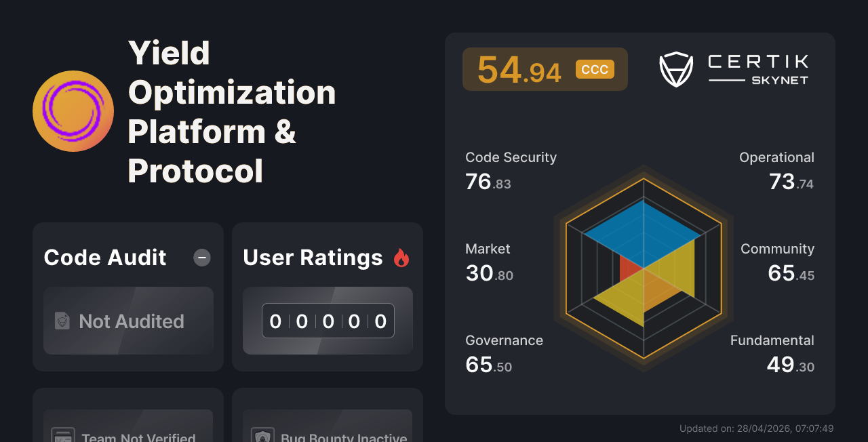This screenshot has width=868, height=442.
Task: Click the User Ratings 00000 counter
Action: (x=328, y=321)
